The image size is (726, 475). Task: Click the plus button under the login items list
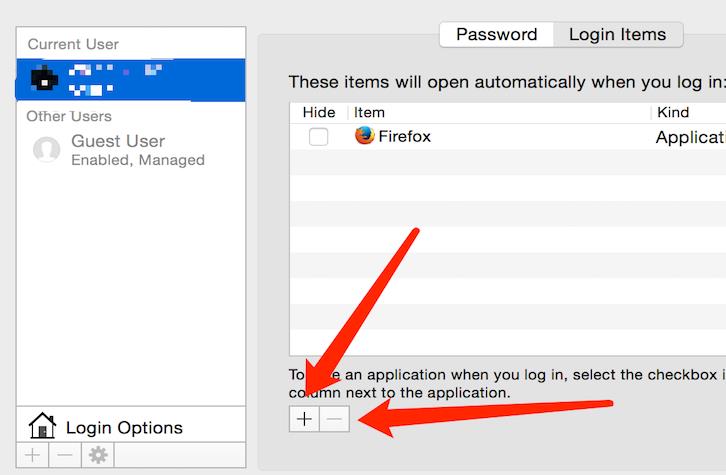click(305, 419)
